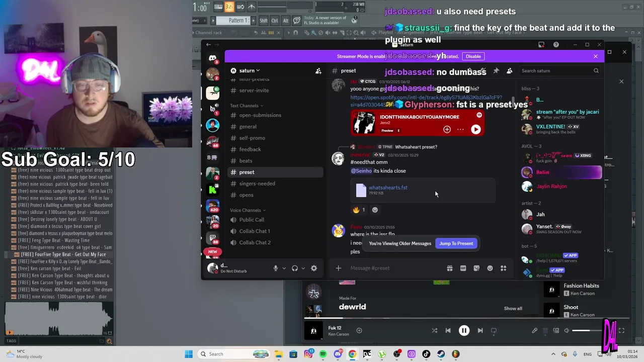This screenshot has height=362, width=644.
Task: Open more options on Spotify embed
Action: pos(460,130)
